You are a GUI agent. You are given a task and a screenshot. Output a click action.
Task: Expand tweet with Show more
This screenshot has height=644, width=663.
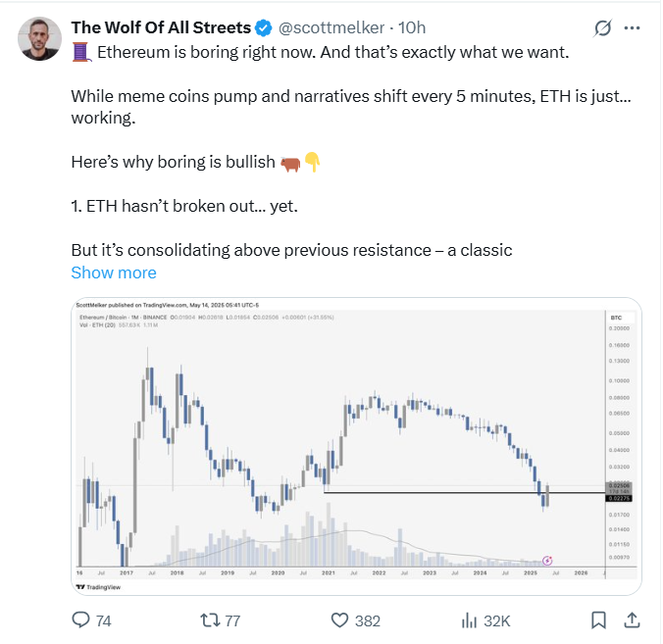point(114,272)
